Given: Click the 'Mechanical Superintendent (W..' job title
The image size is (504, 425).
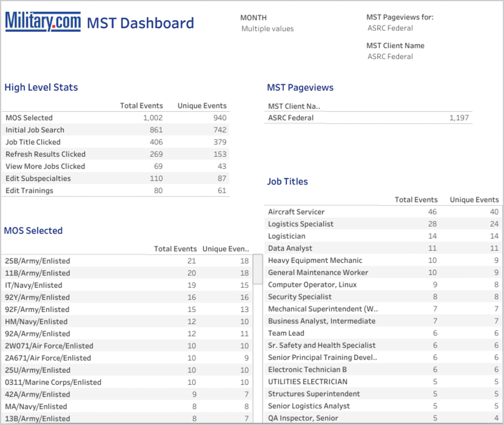Looking at the screenshot, I should (x=323, y=309).
